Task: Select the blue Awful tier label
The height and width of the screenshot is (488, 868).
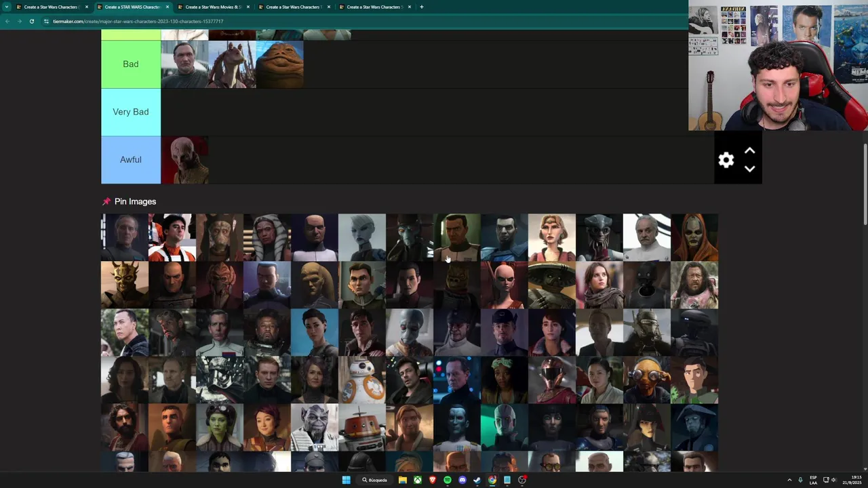Action: point(131,160)
